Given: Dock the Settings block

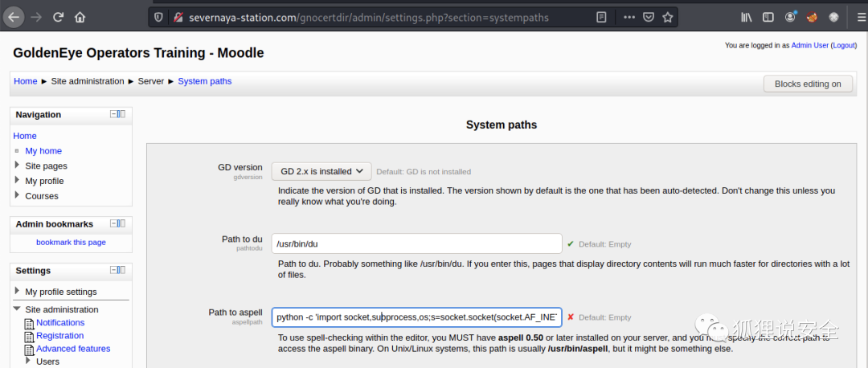Looking at the screenshot, I should (x=122, y=270).
